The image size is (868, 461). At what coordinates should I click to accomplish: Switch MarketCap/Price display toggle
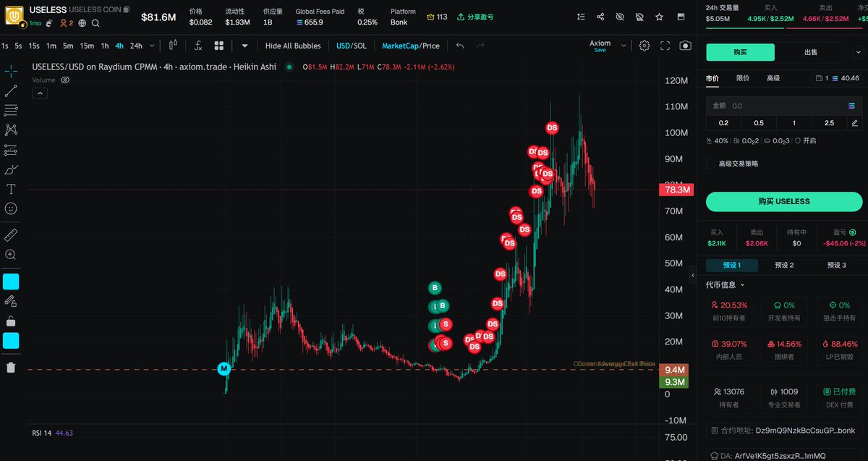[410, 46]
